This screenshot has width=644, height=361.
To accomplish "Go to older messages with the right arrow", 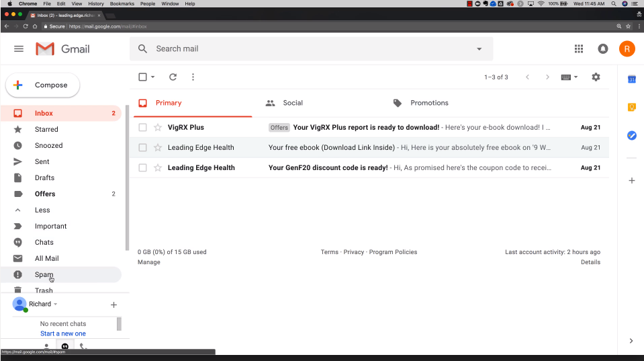I will pos(547,77).
